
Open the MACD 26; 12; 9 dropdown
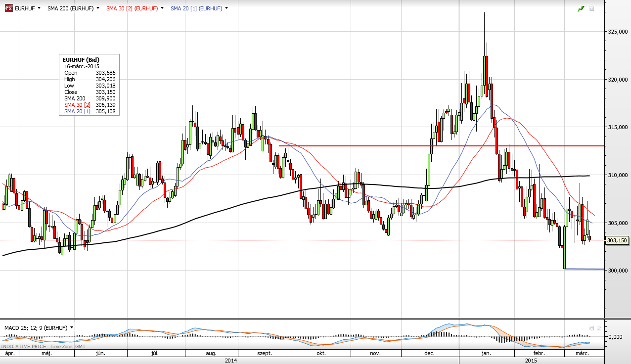tap(72, 327)
